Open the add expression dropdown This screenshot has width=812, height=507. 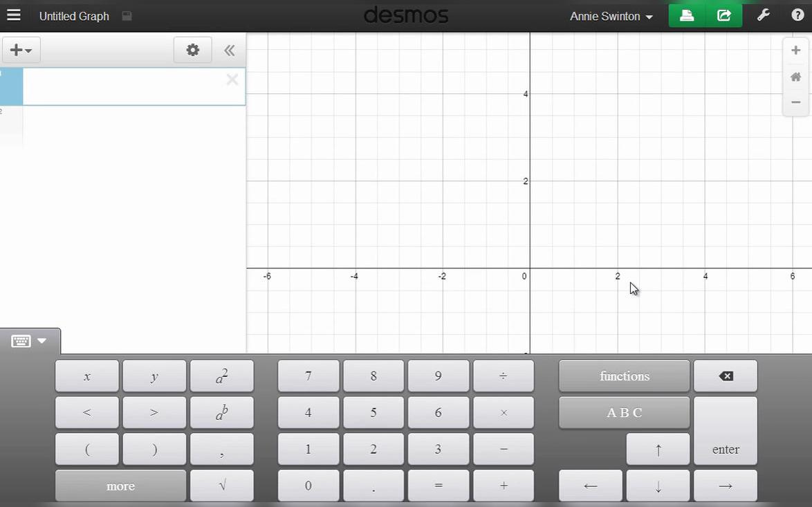(x=21, y=50)
